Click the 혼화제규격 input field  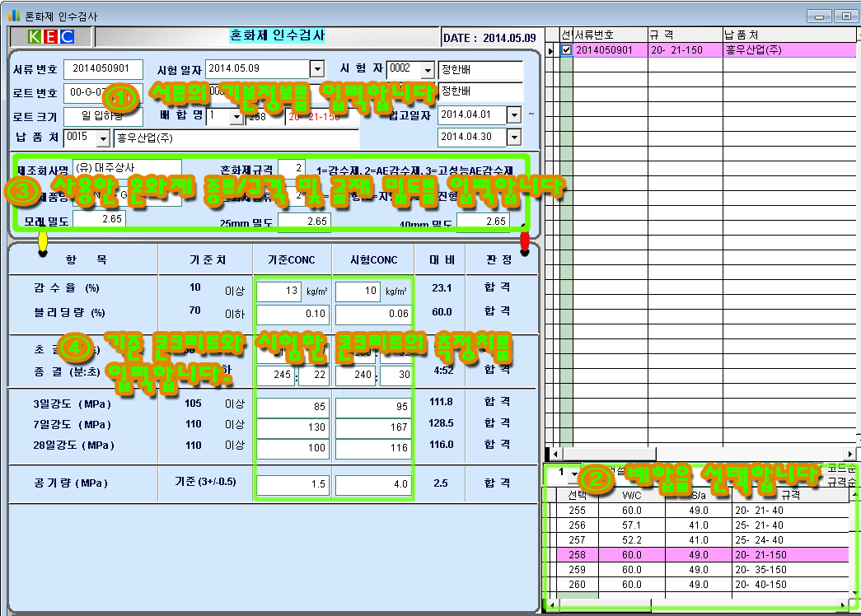(x=291, y=167)
